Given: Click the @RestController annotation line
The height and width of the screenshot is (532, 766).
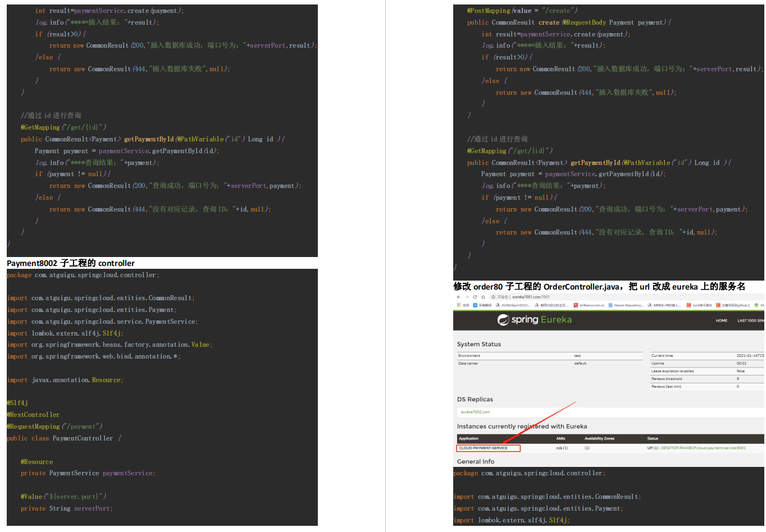Looking at the screenshot, I should tap(33, 415).
